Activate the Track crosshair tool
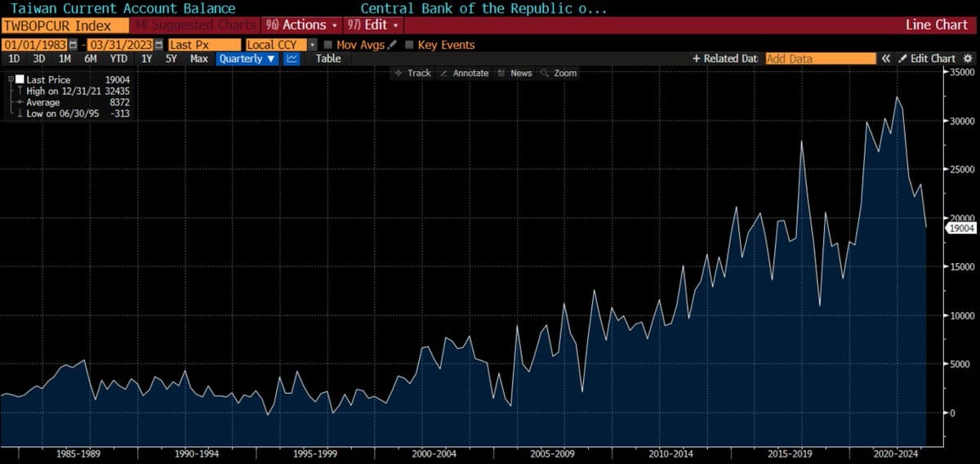980x464 pixels. (412, 74)
